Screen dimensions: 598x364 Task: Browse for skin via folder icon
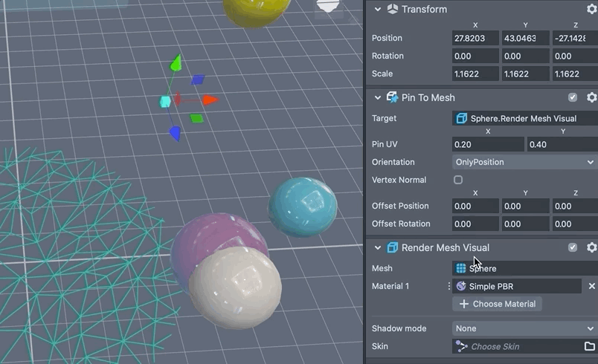[x=590, y=346]
